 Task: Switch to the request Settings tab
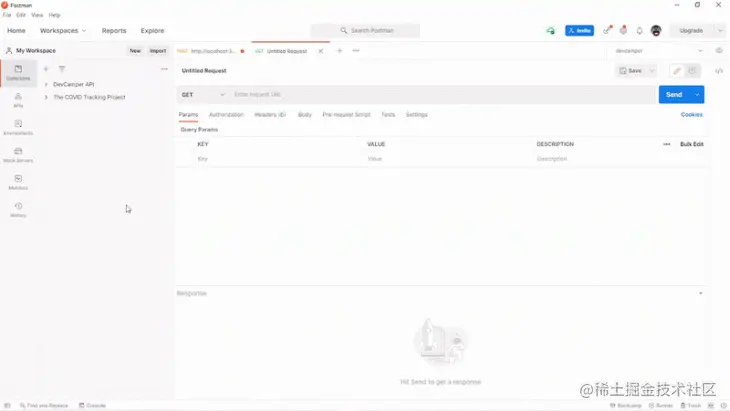pyautogui.click(x=416, y=115)
